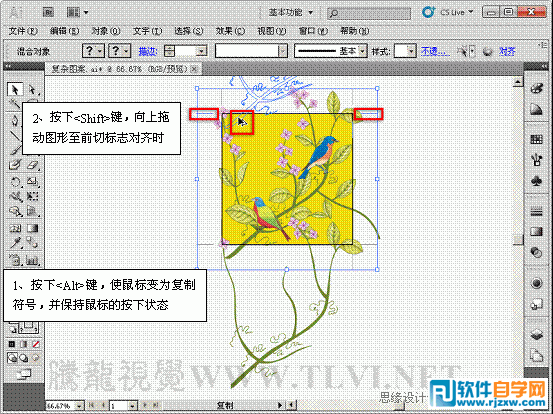Viewport: 553px width, 414px height.
Task: Open the 编辑(E) menu
Action: (x=64, y=31)
